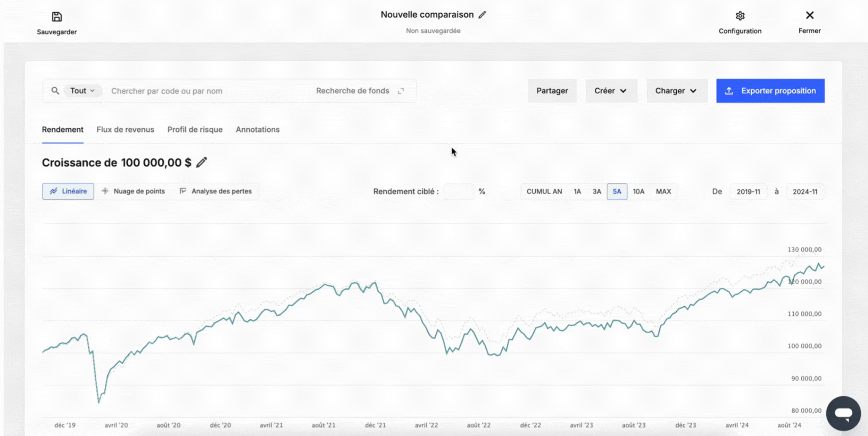Screen dimensions: 868x436
Task: Select the 1A period
Action: [577, 192]
